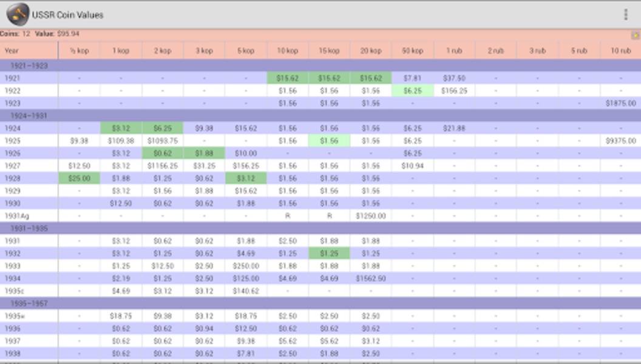This screenshot has width=641, height=364.
Task: Select the $1875.00 cell in 1923 row
Action: click(x=620, y=103)
